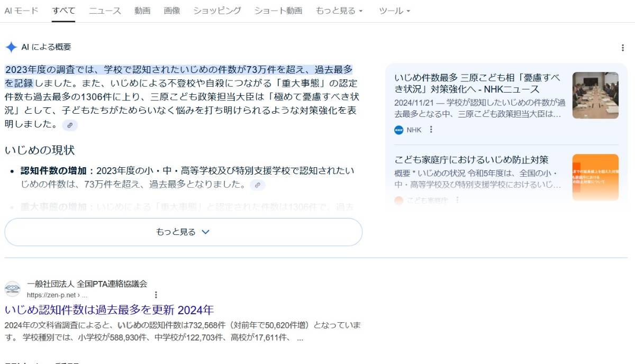Go to the 画像 tab
This screenshot has height=364, width=635.
[172, 11]
